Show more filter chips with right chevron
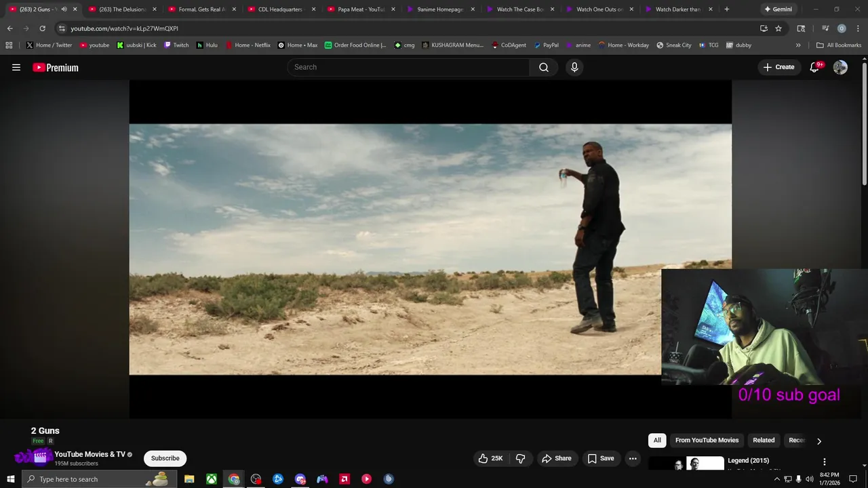The width and height of the screenshot is (868, 488). 818,441
